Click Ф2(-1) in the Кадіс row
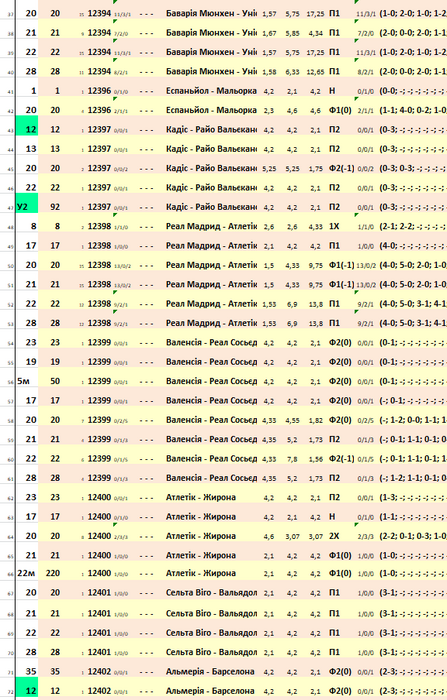This screenshot has height=700, width=447. 341,168
